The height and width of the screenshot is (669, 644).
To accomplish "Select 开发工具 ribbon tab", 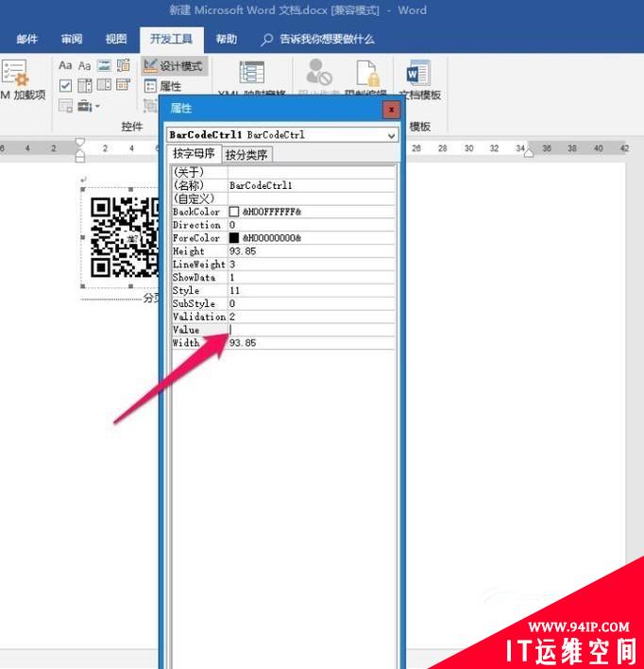I will [x=172, y=40].
